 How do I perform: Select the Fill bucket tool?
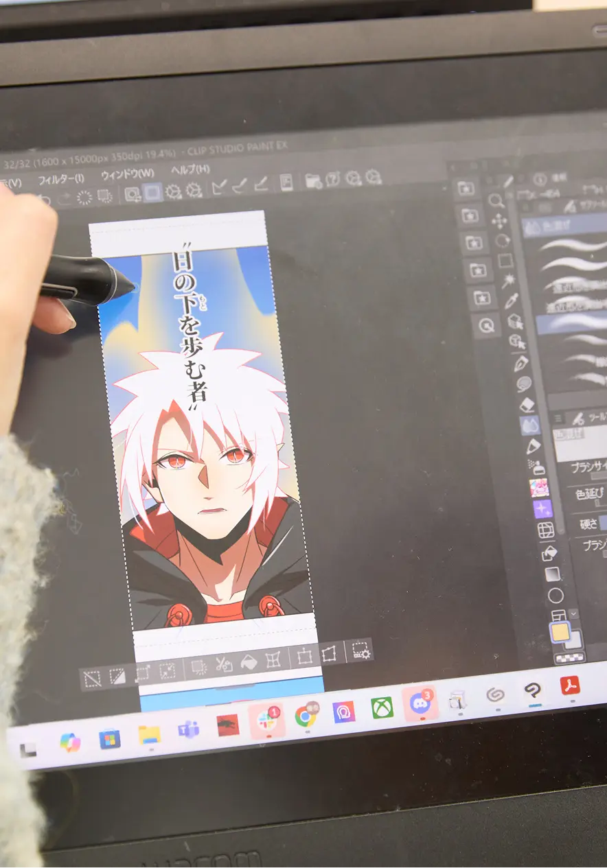[549, 553]
